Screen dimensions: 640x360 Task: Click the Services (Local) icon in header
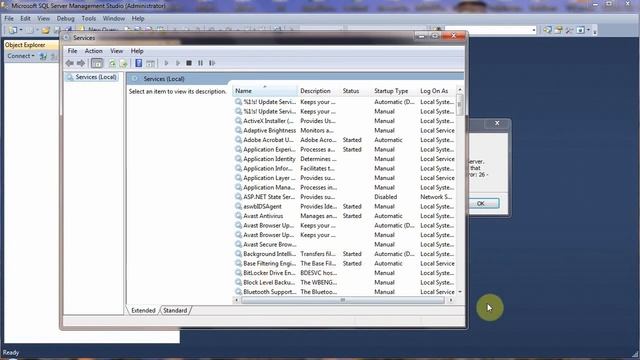(x=135, y=79)
